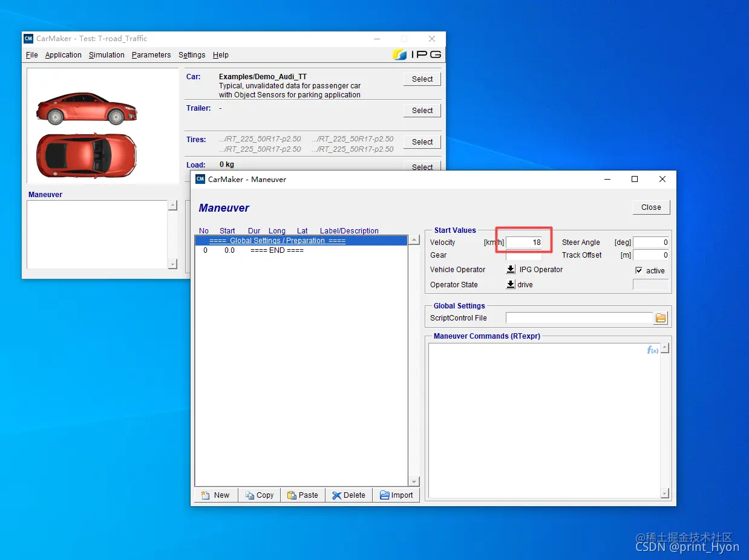This screenshot has width=749, height=560.
Task: Select Global Settings / Preparation row
Action: coord(301,241)
